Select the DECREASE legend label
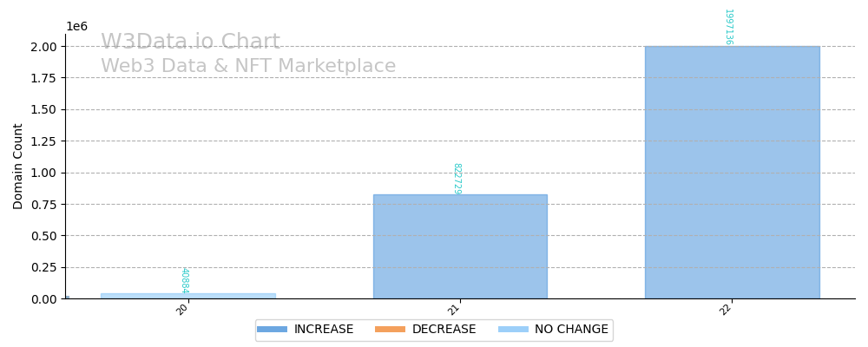Viewport: 868px width, 347px height. click(444, 330)
